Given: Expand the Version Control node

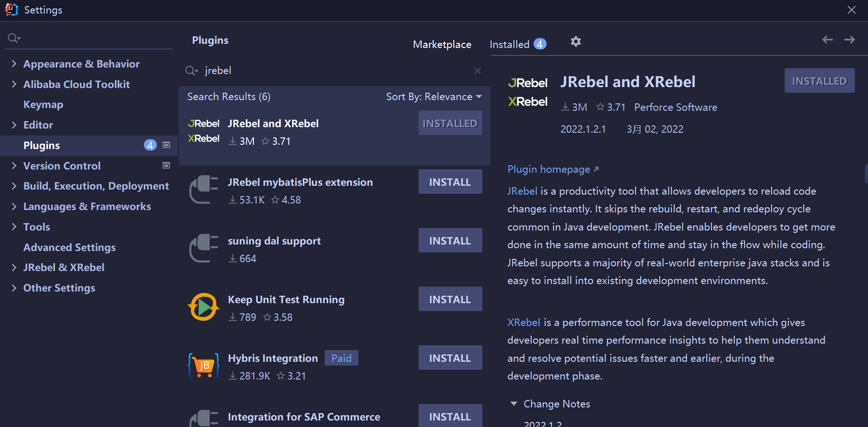Looking at the screenshot, I should click(14, 166).
